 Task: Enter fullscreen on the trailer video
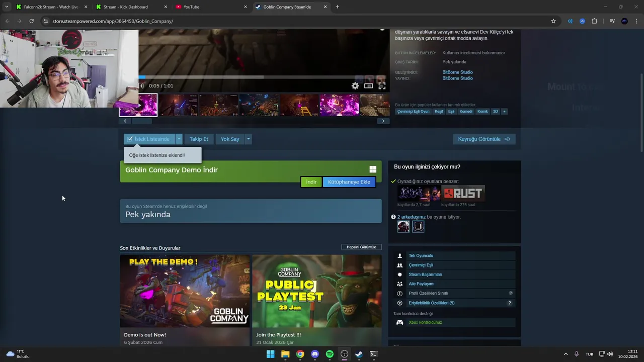382,86
